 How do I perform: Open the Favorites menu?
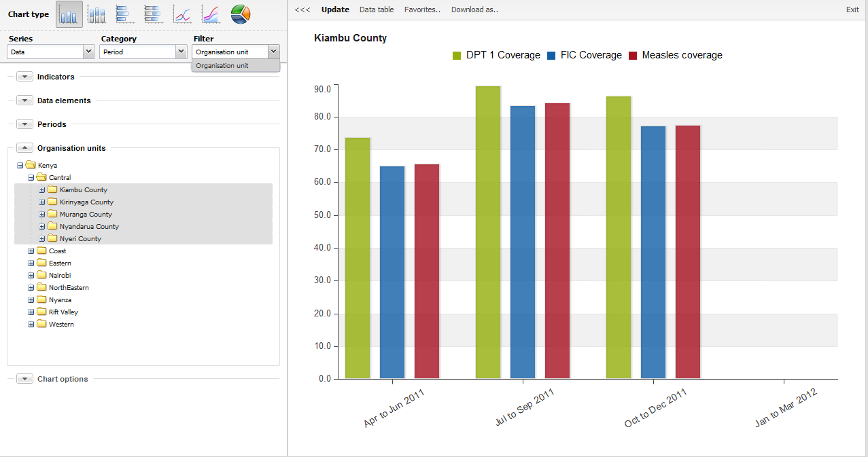[422, 10]
